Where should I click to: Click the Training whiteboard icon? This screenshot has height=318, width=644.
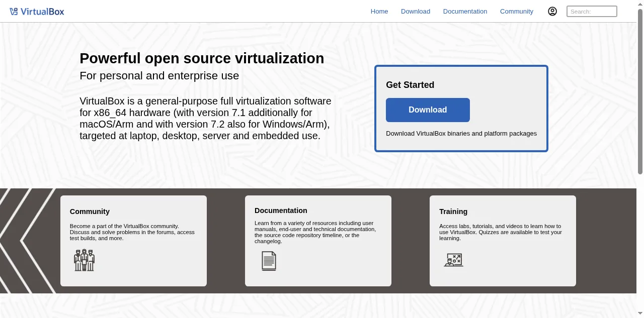[453, 260]
